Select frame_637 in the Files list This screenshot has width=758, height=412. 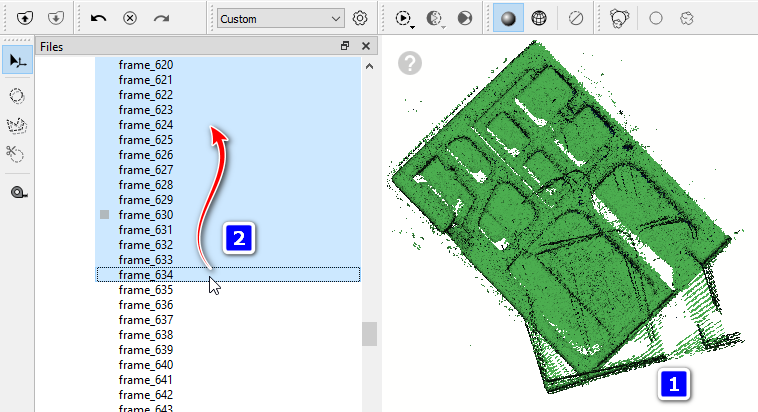[x=146, y=320]
